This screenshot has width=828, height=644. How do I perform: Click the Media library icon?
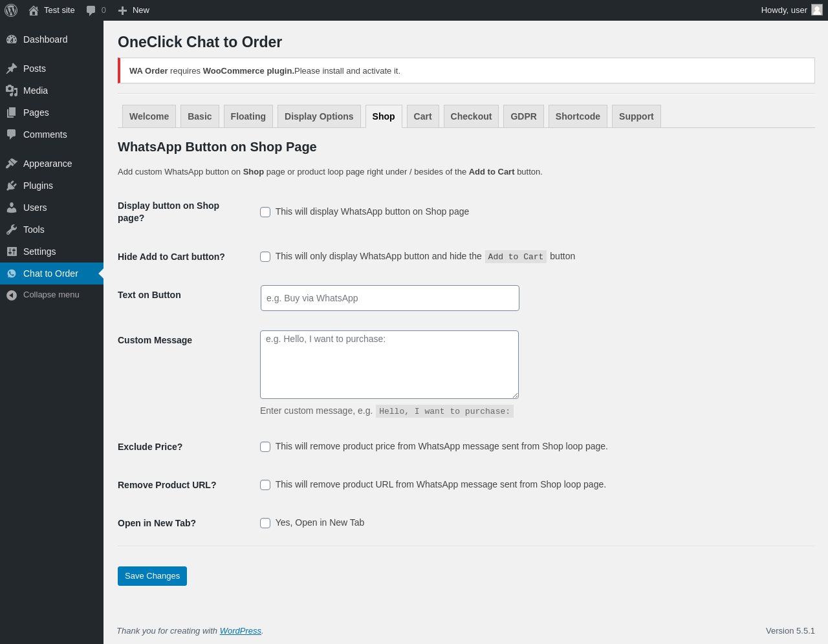pos(12,91)
